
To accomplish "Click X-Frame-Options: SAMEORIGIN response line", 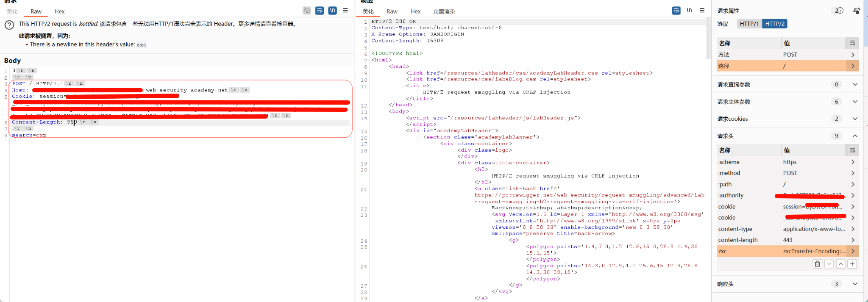I will tap(417, 34).
